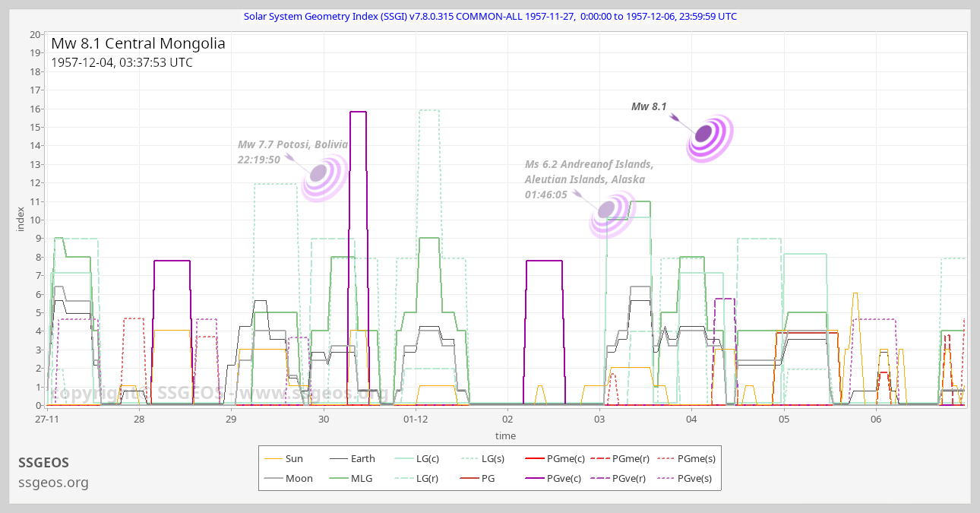Click the '01-12' x-axis date label

point(416,420)
